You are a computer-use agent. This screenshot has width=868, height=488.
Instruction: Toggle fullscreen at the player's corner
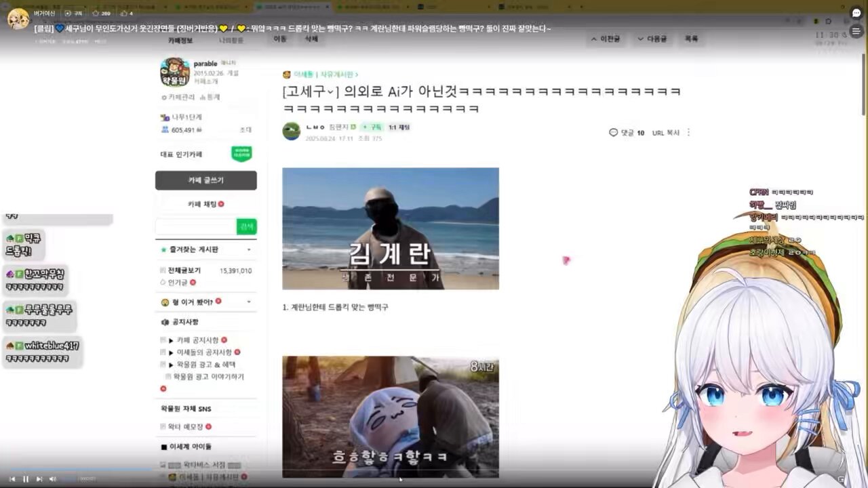coord(842,479)
